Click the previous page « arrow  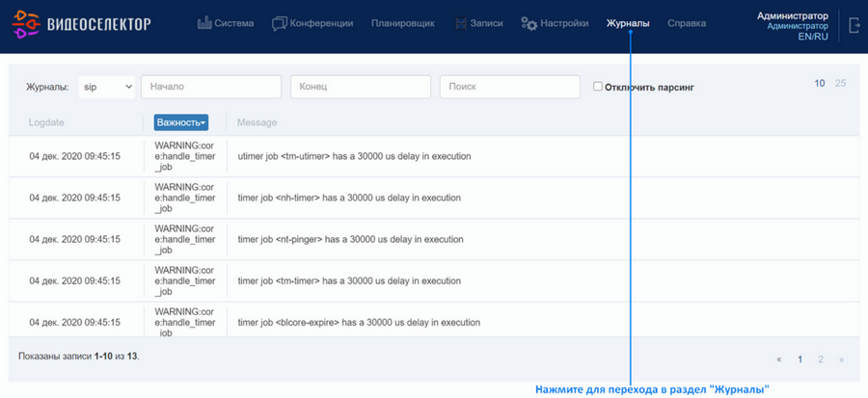779,359
